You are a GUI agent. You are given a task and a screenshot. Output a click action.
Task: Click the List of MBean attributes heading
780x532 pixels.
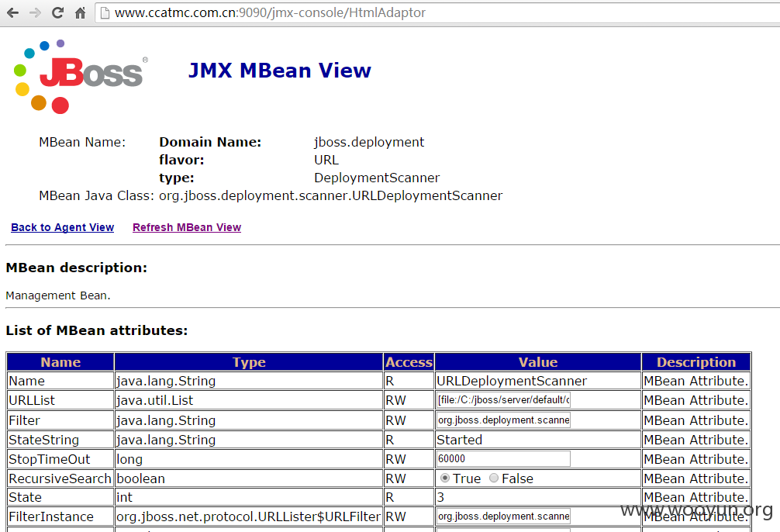tap(96, 330)
